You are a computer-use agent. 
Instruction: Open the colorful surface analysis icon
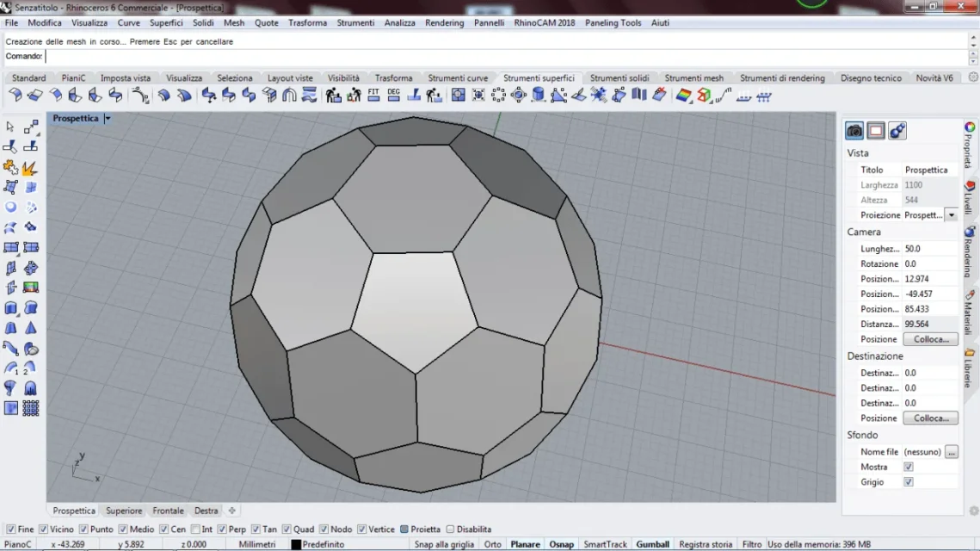684,95
